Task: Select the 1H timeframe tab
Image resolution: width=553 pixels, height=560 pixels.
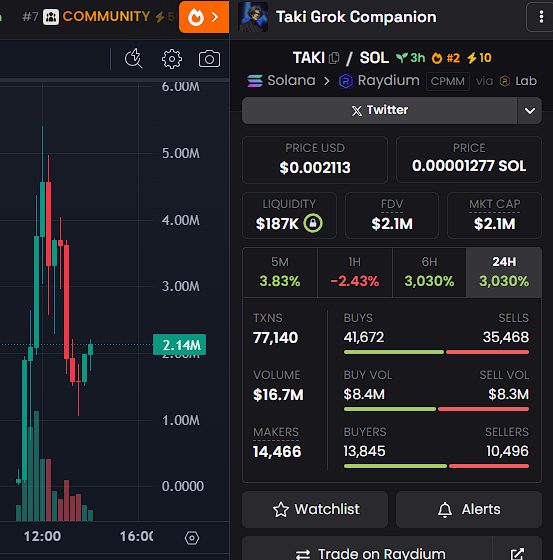Action: (355, 272)
